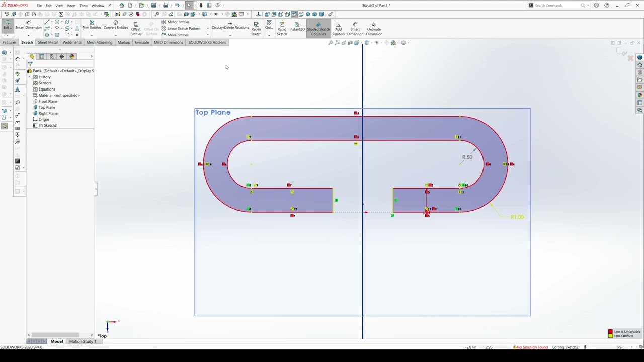Switch to the Evaluate tab
644x362 pixels.
tap(142, 42)
